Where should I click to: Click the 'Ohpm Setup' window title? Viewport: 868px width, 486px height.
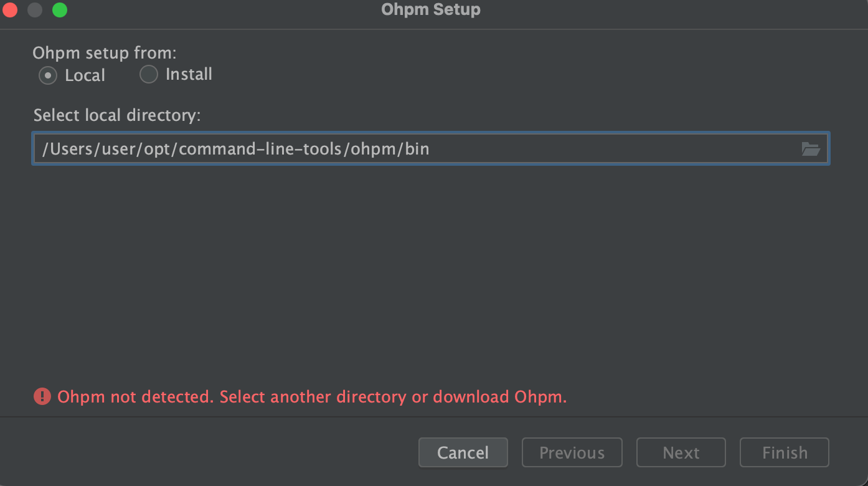coord(431,10)
